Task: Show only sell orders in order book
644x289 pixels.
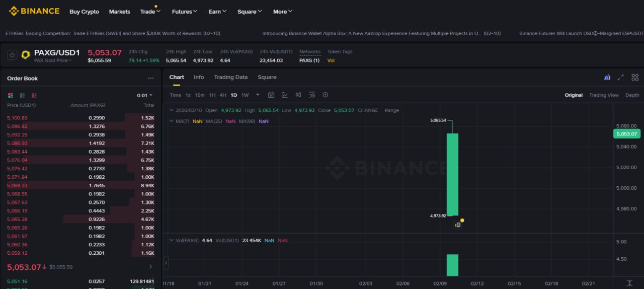Action: point(34,95)
